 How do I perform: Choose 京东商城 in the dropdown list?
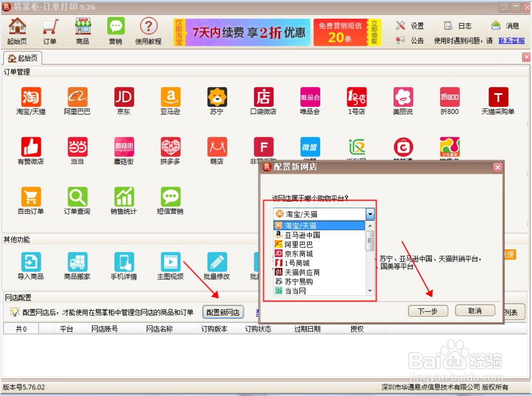[x=319, y=254]
